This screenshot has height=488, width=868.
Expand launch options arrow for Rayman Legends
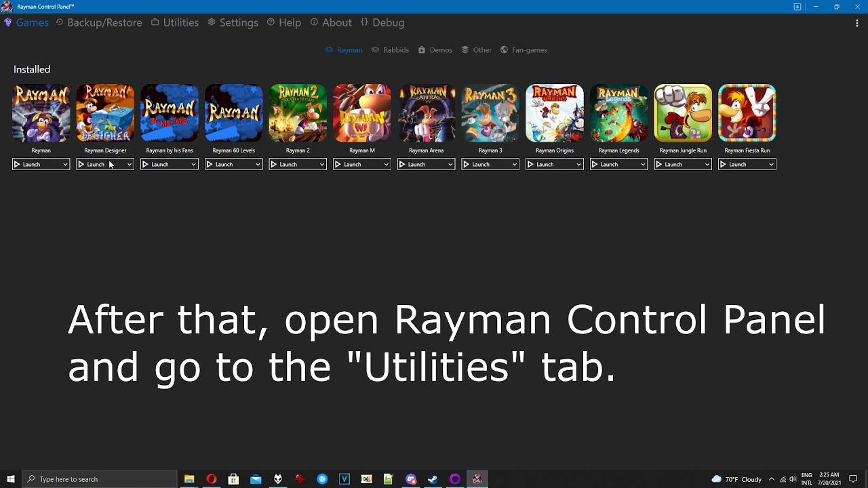coord(643,164)
